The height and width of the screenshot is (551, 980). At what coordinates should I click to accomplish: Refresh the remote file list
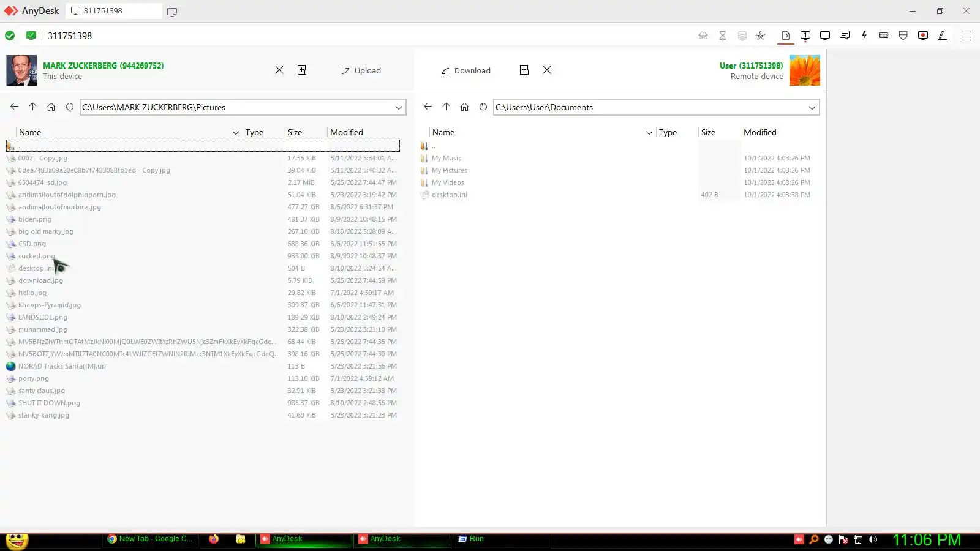point(483,107)
